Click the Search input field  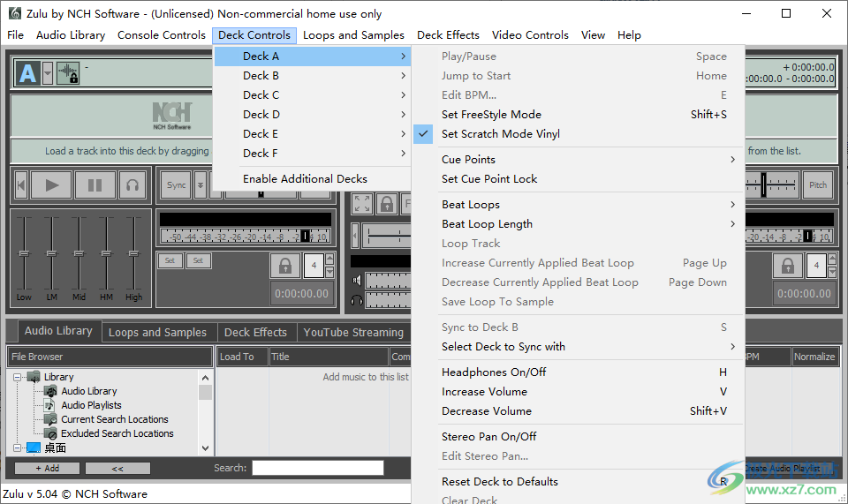[x=318, y=468]
